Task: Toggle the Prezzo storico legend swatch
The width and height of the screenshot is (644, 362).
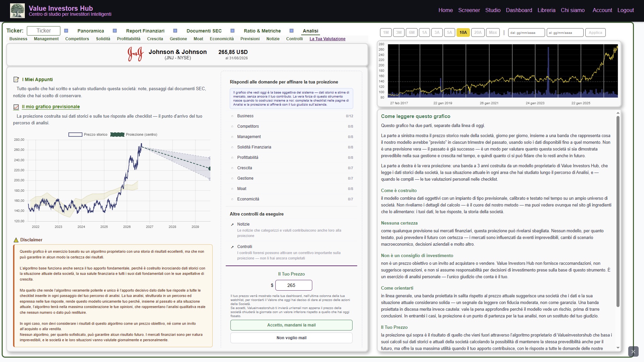Action: point(75,135)
